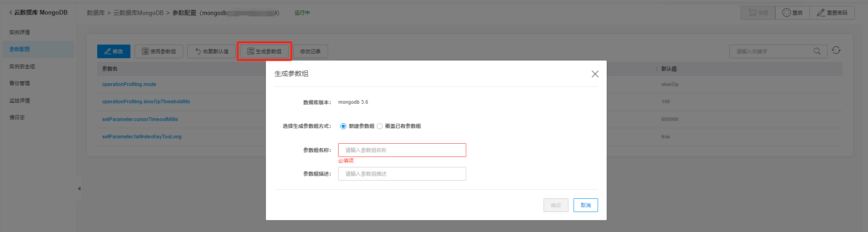Open 监控详情 in the sidebar
The height and width of the screenshot is (232, 868).
[20, 101]
